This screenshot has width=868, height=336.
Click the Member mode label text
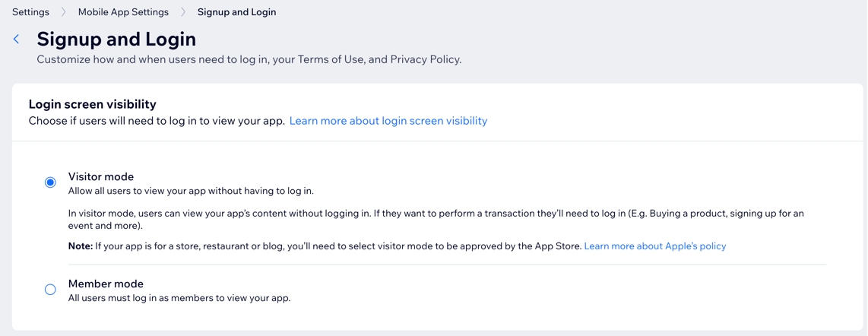tap(106, 284)
